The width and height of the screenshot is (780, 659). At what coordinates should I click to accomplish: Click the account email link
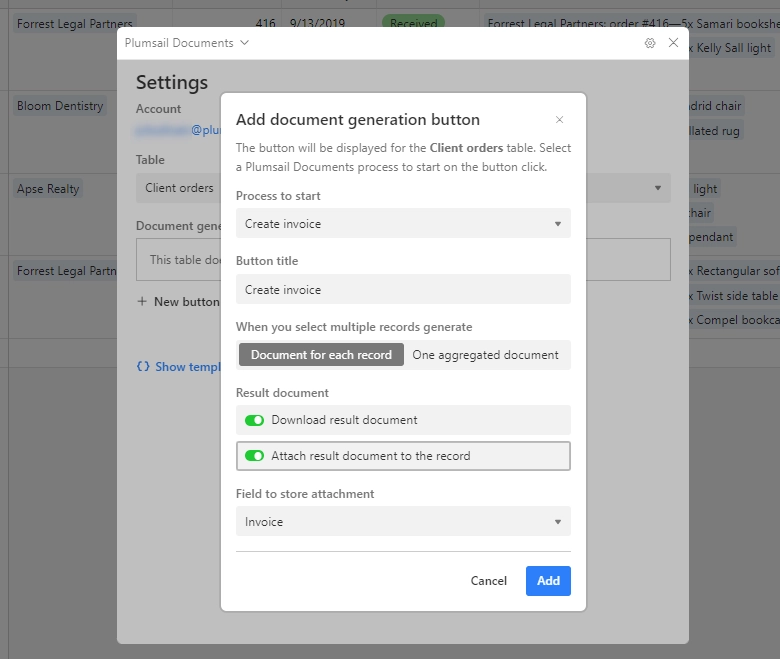178,130
